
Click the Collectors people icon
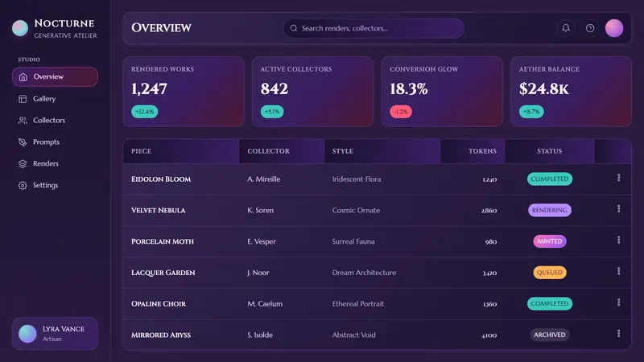[23, 120]
